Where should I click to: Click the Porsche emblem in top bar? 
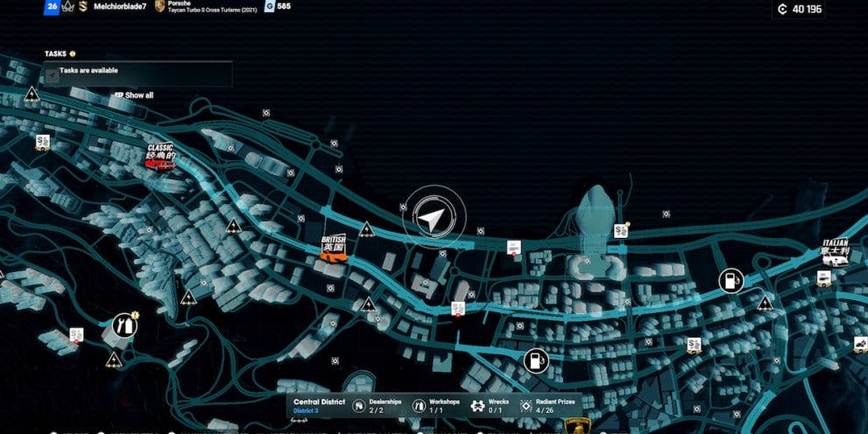click(x=159, y=6)
